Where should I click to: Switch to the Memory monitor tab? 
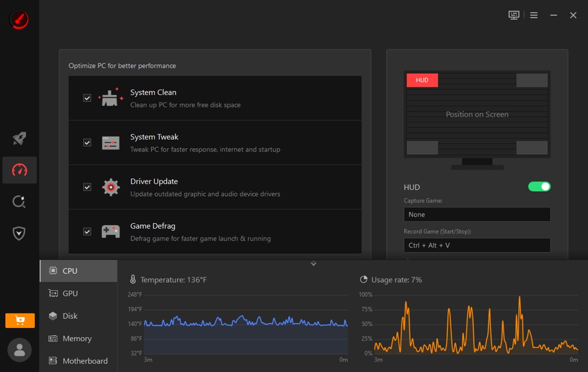(78, 338)
